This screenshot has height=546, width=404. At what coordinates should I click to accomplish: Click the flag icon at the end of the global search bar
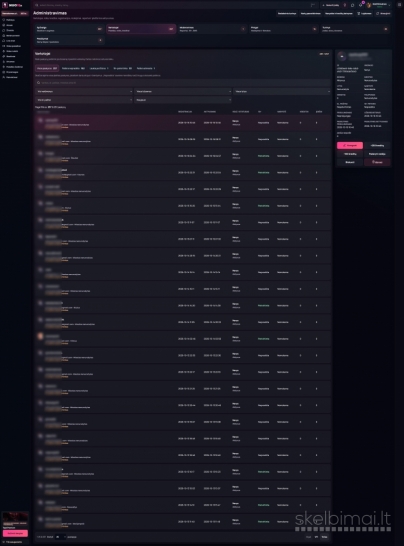point(313,5)
